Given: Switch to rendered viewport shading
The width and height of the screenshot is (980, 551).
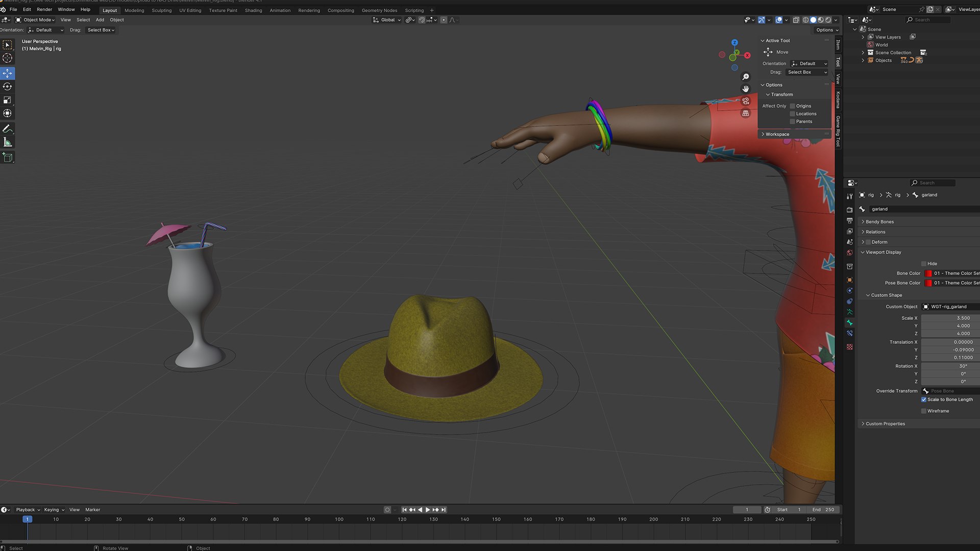Looking at the screenshot, I should [828, 20].
